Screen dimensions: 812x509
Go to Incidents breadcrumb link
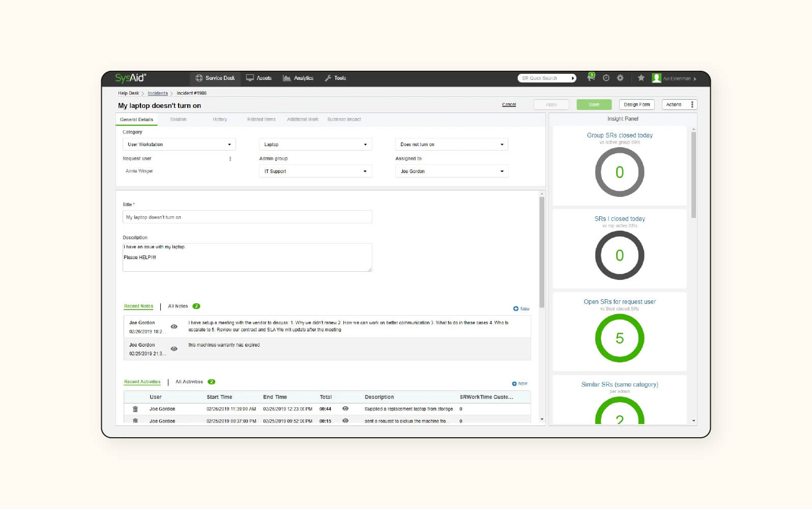(x=158, y=93)
